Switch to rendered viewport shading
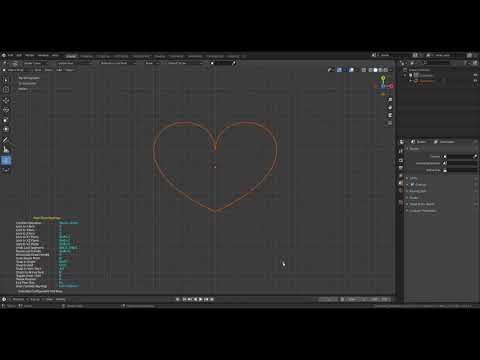Viewport: 480px width, 360px height. (386, 70)
